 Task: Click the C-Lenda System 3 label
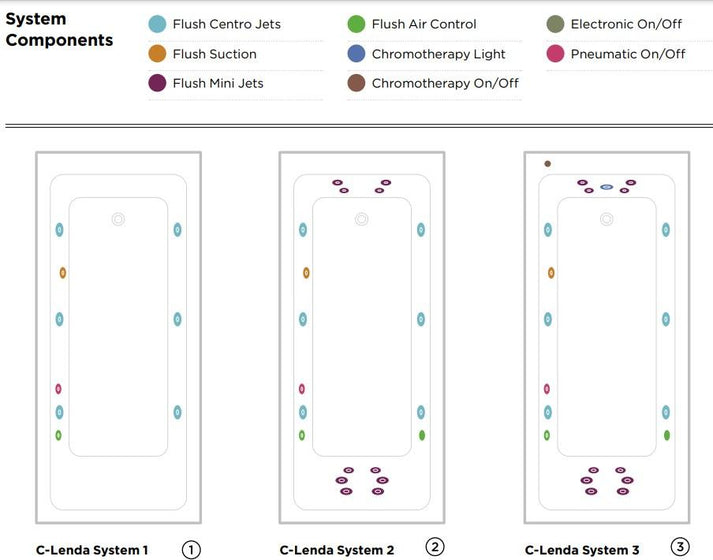pyautogui.click(x=582, y=550)
